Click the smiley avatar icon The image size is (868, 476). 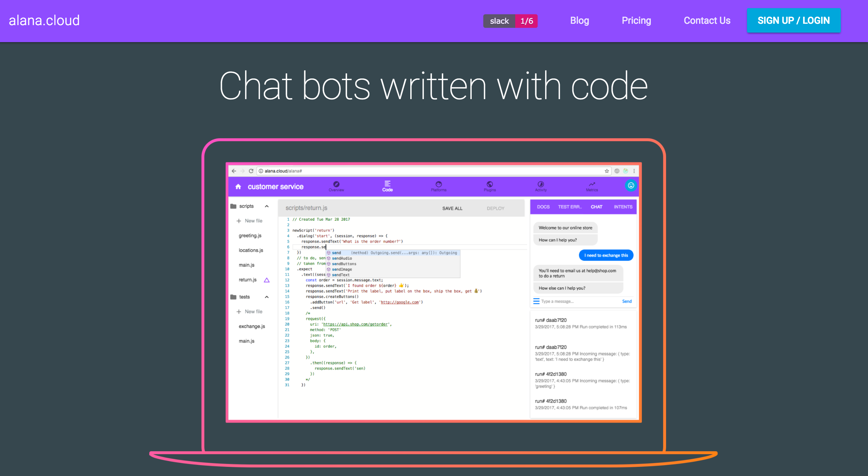[x=631, y=185]
